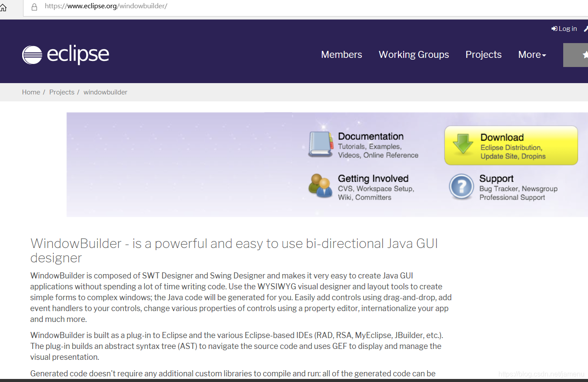This screenshot has height=382, width=588.
Task: Click 'Tutorials, Examples,' text
Action: tap(370, 147)
